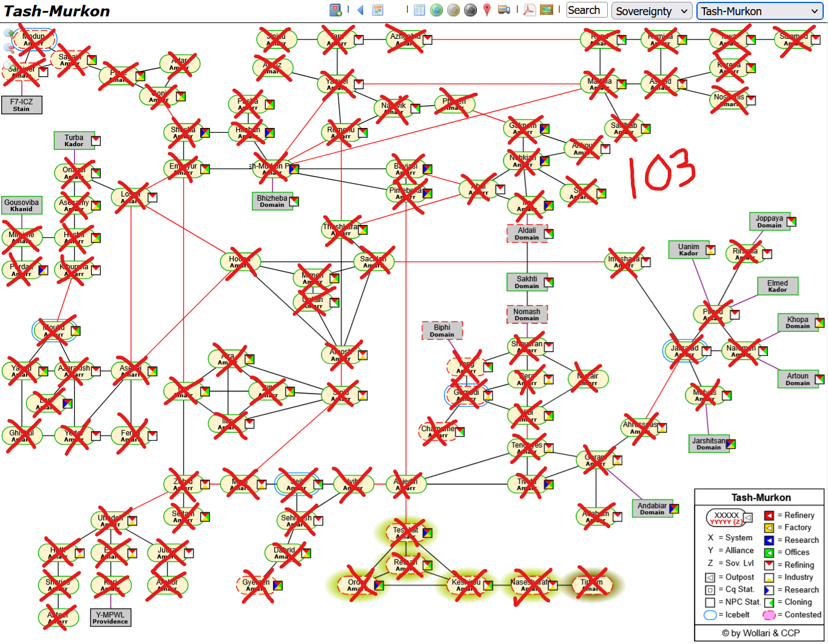Select the Nasesharafa system node
This screenshot has height=644, width=828.
click(530, 585)
